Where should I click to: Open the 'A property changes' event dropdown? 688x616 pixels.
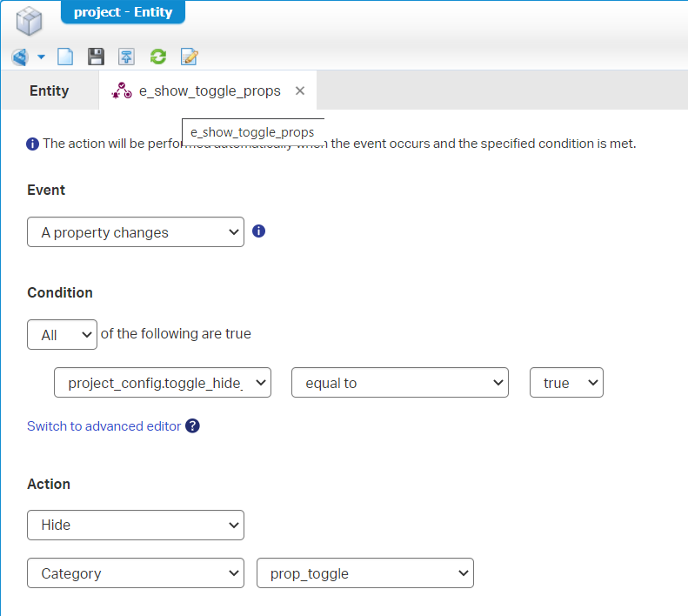tap(136, 232)
